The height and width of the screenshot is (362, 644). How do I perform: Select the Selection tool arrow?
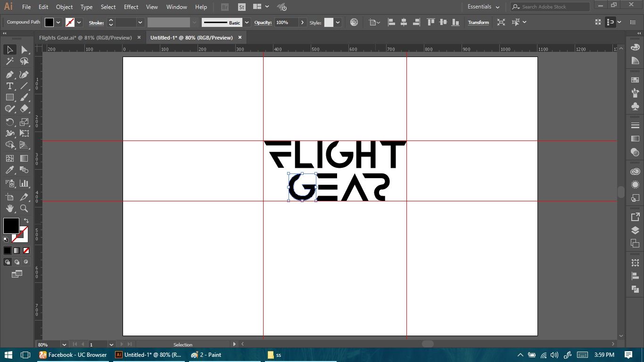9,49
